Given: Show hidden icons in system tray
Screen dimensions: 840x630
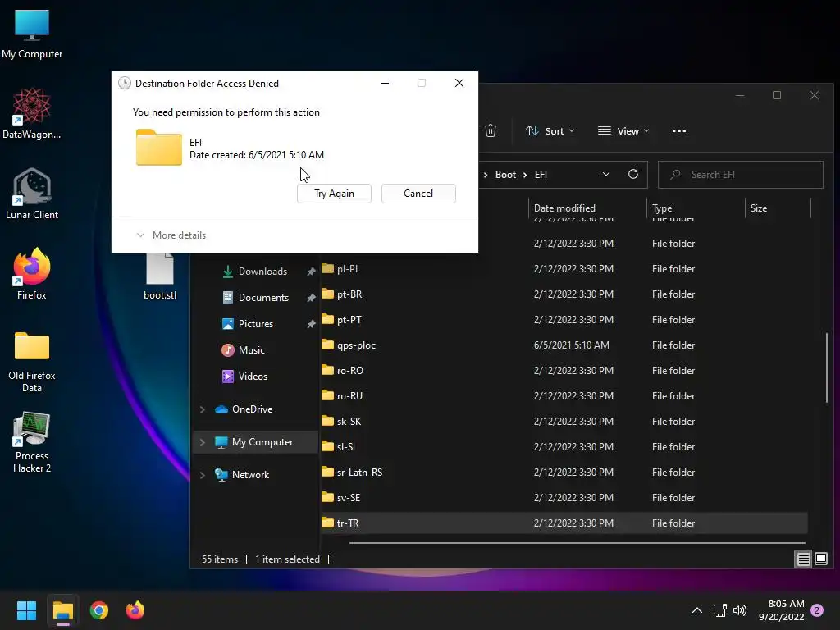Looking at the screenshot, I should (x=697, y=610).
